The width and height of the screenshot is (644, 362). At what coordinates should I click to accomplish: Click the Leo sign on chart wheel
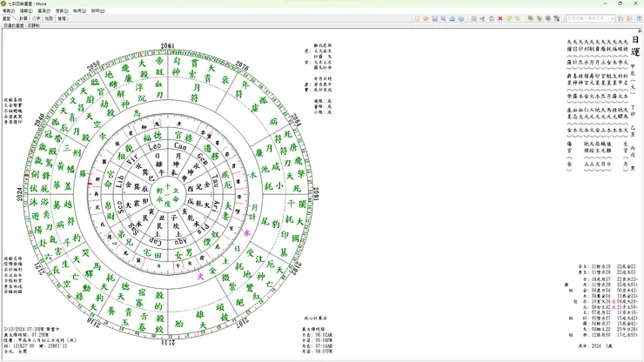[x=158, y=149]
